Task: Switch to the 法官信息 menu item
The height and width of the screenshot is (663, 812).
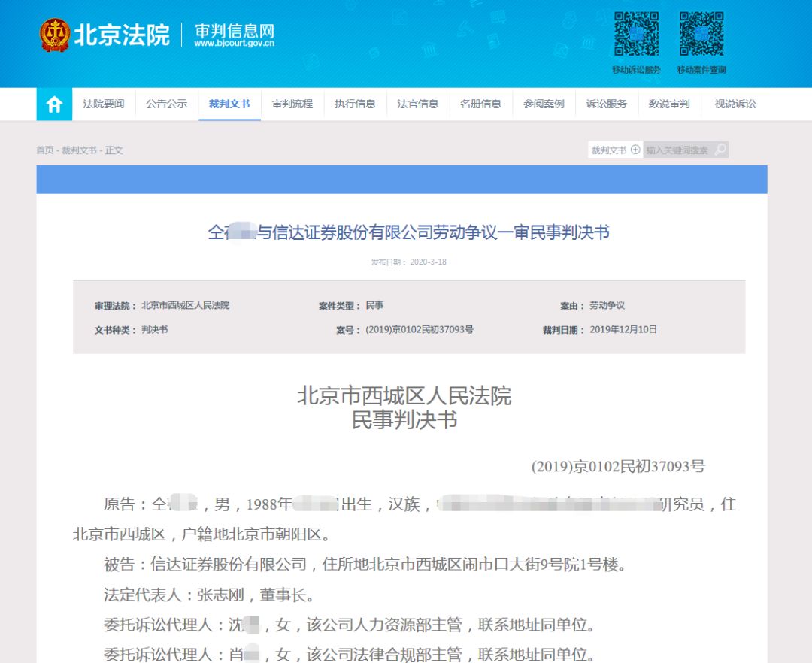Action: coord(418,104)
